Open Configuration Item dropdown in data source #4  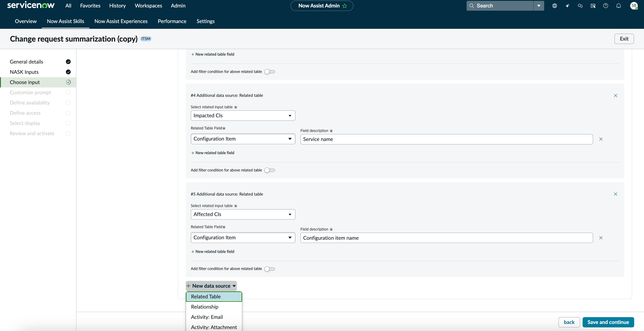pos(243,139)
